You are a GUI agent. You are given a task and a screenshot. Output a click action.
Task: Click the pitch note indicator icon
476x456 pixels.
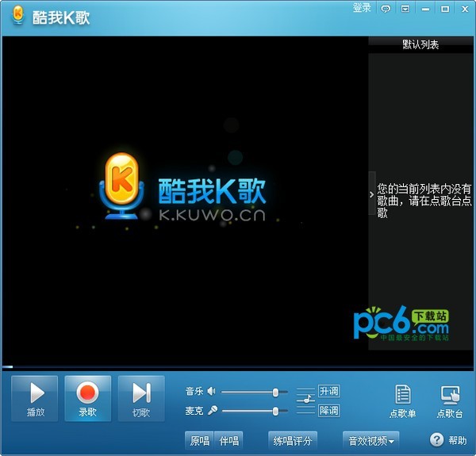pos(305,400)
